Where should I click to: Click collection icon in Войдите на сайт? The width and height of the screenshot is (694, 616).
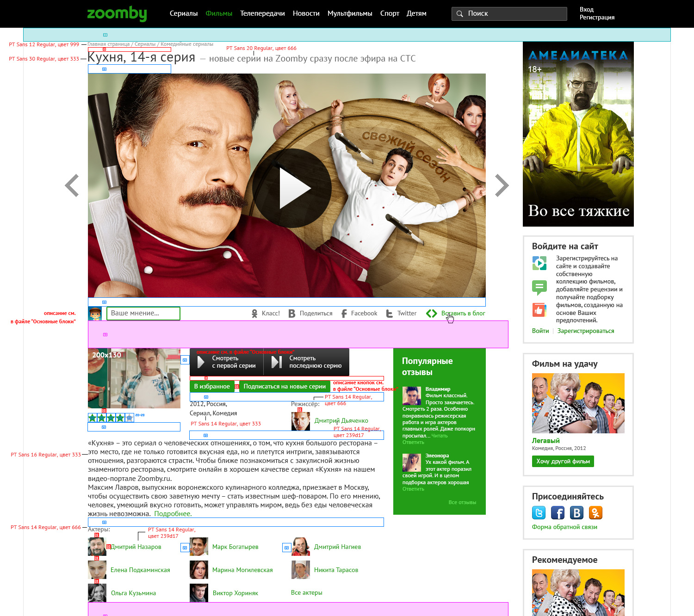(x=539, y=263)
